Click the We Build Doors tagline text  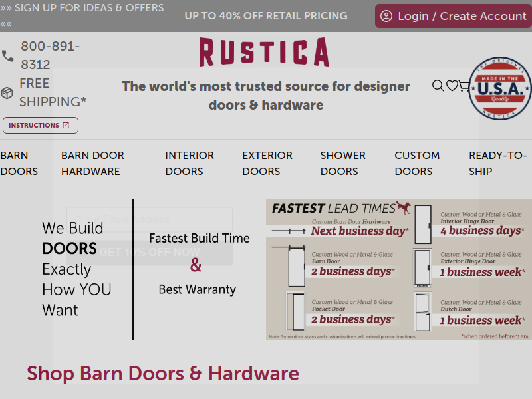76,269
